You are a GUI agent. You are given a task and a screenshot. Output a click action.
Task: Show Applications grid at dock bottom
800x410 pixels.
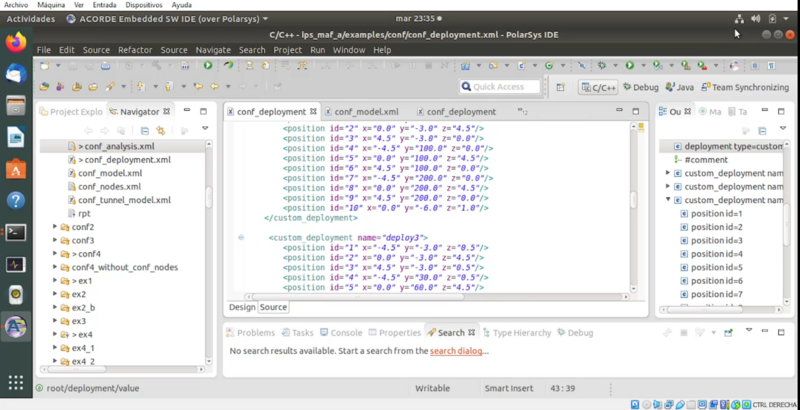(x=16, y=383)
